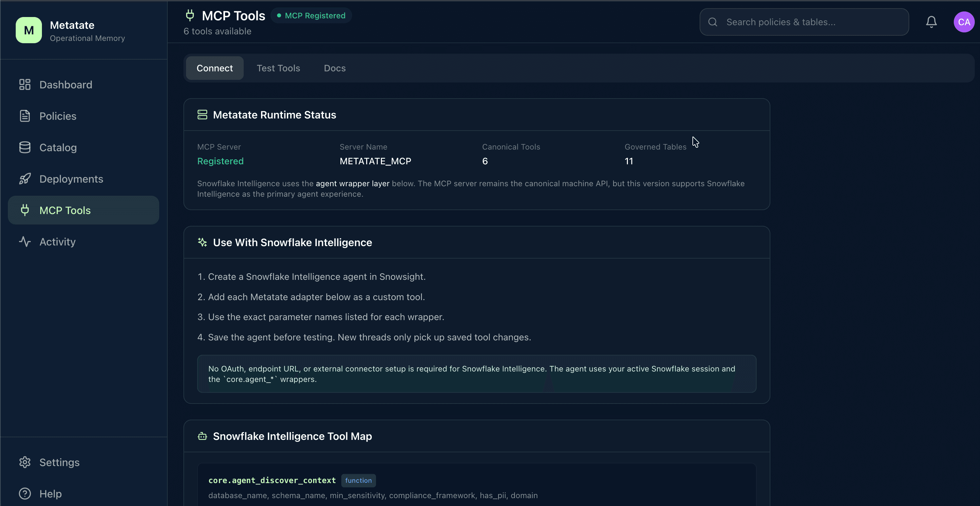Click the MCP Tools plug icon in sidebar
The image size is (980, 506).
(25, 210)
